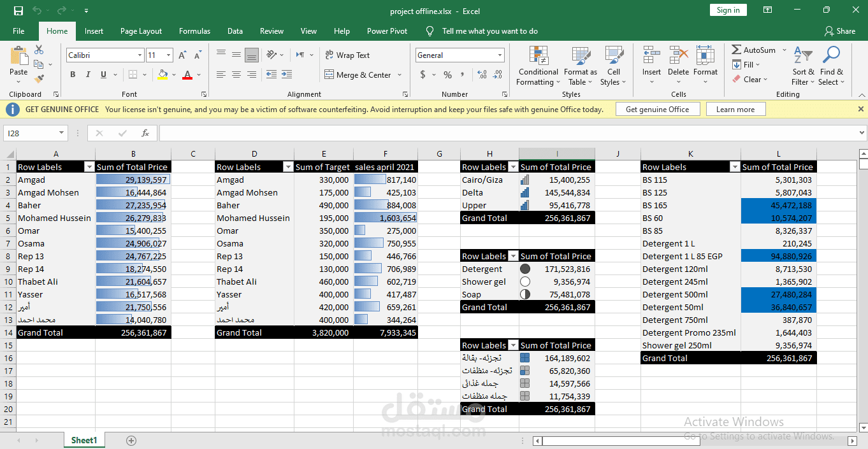Click the Redo arrow in title bar
This screenshot has height=449, width=868.
62,11
